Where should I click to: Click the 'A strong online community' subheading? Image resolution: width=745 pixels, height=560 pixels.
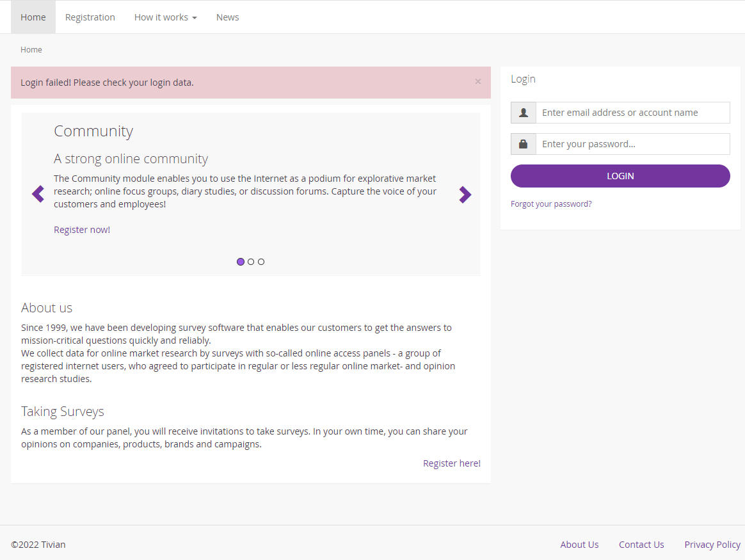pos(131,159)
